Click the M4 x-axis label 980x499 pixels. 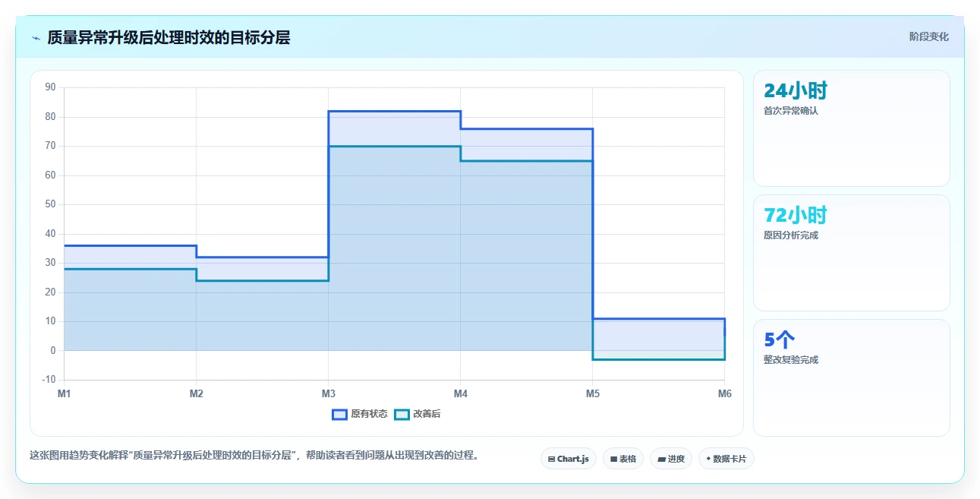[x=461, y=393]
